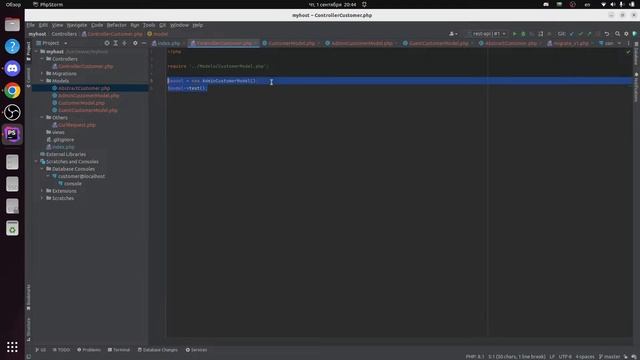640x360 pixels.
Task: Switch to AdminCustomerModel.php editor tab
Action: [361, 43]
